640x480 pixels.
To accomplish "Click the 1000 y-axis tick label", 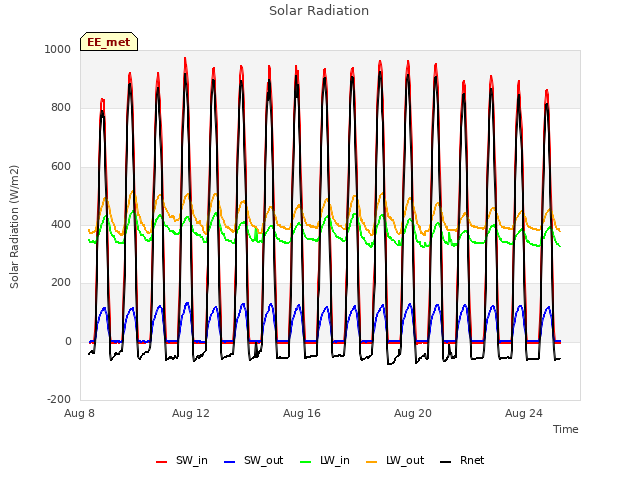I will (x=58, y=49).
